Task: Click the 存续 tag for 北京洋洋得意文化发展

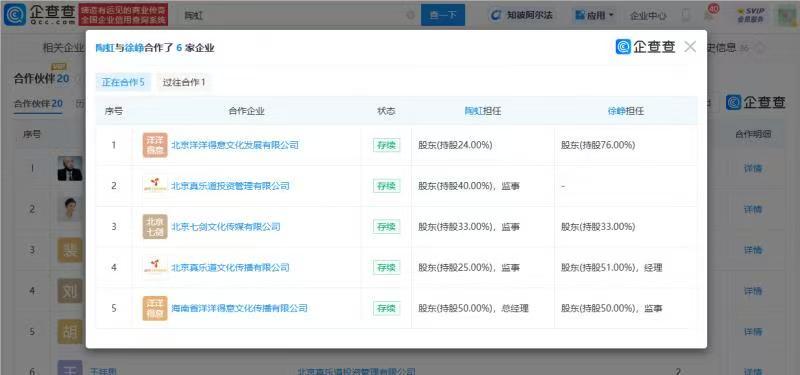Action: click(x=386, y=145)
